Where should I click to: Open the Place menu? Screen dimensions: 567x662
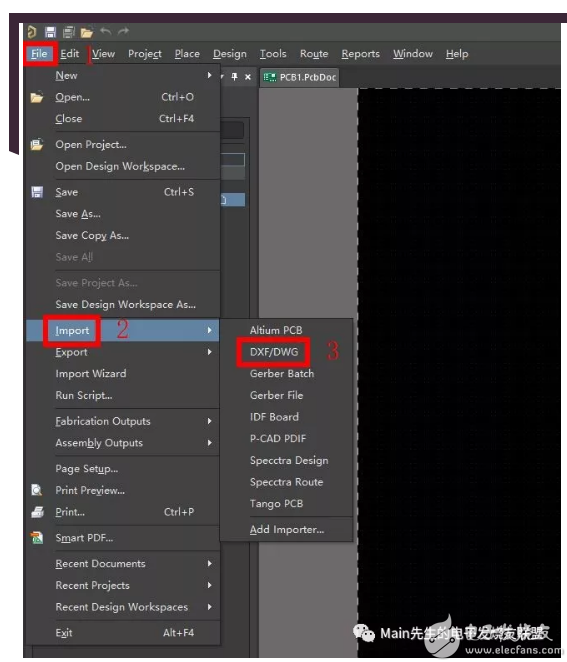[187, 54]
